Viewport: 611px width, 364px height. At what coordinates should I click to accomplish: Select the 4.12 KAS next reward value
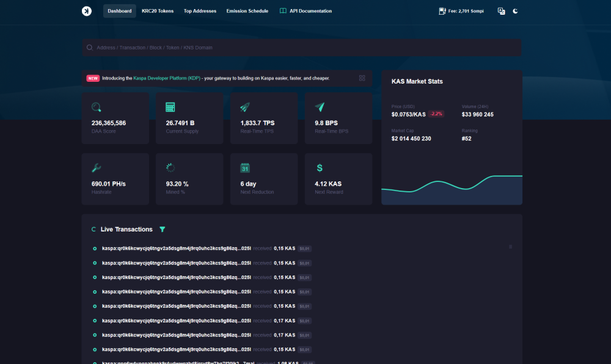(x=328, y=184)
